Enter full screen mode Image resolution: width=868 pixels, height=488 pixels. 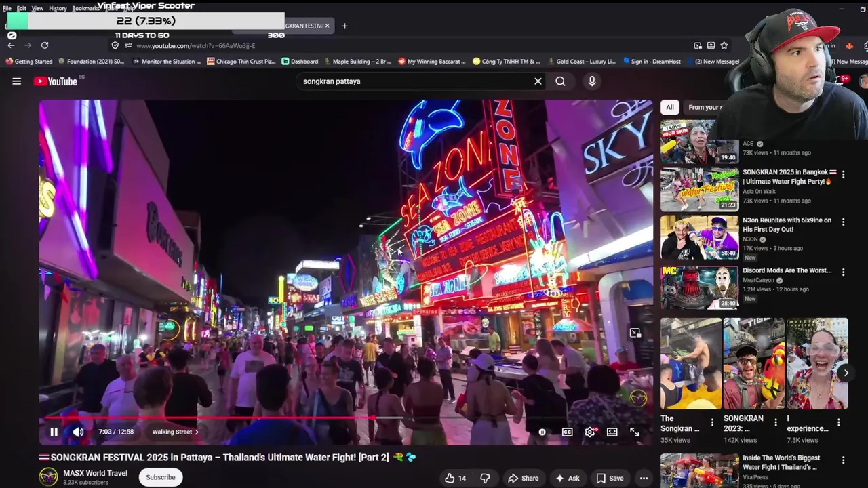click(x=635, y=432)
